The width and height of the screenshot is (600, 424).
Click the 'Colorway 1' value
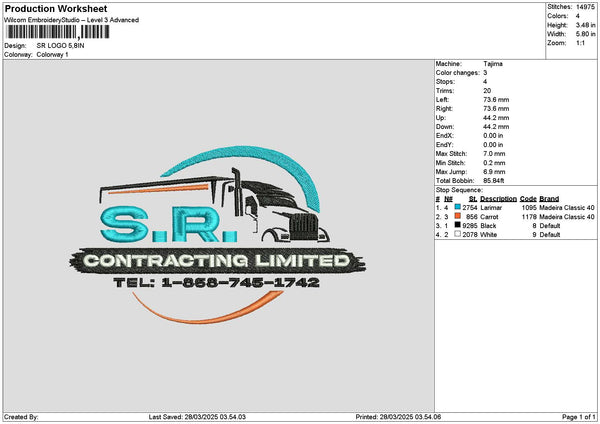pos(52,55)
